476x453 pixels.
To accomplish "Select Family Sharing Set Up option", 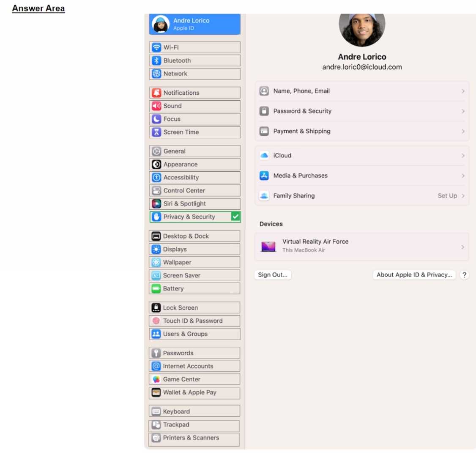I will [x=448, y=195].
